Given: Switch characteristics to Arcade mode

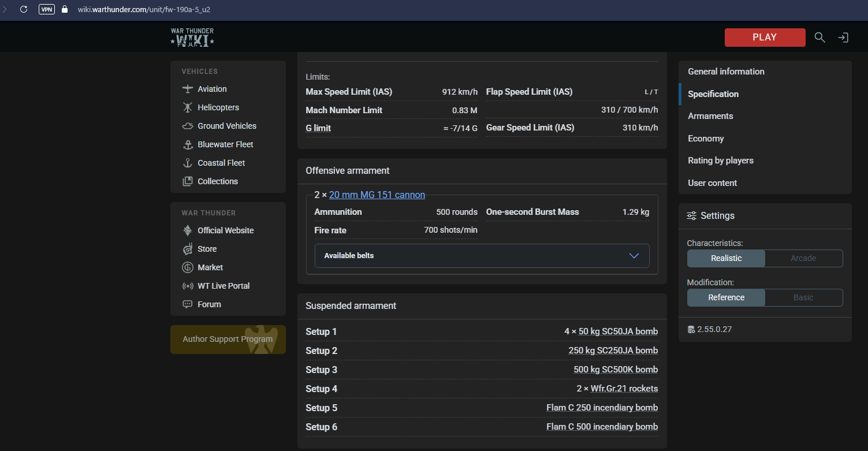Looking at the screenshot, I should 803,258.
